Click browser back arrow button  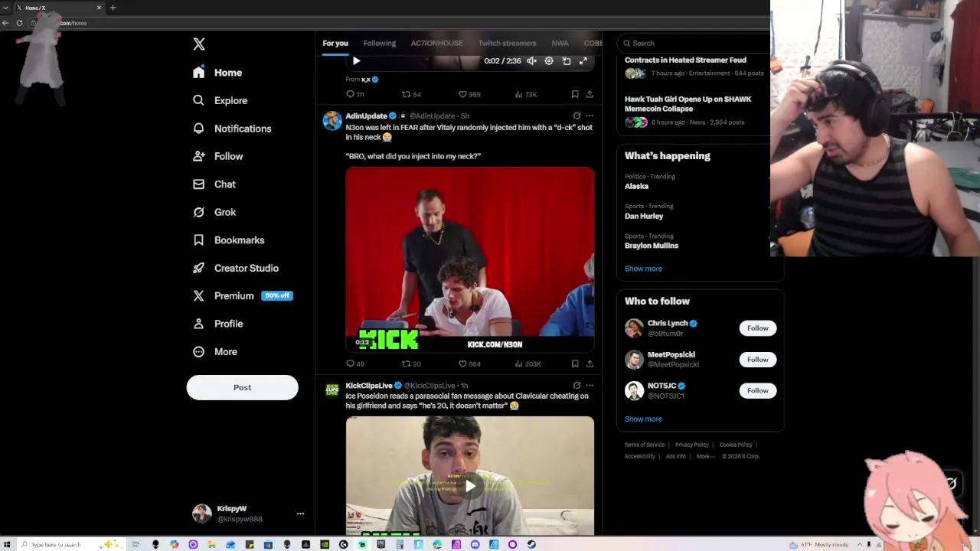pyautogui.click(x=6, y=23)
